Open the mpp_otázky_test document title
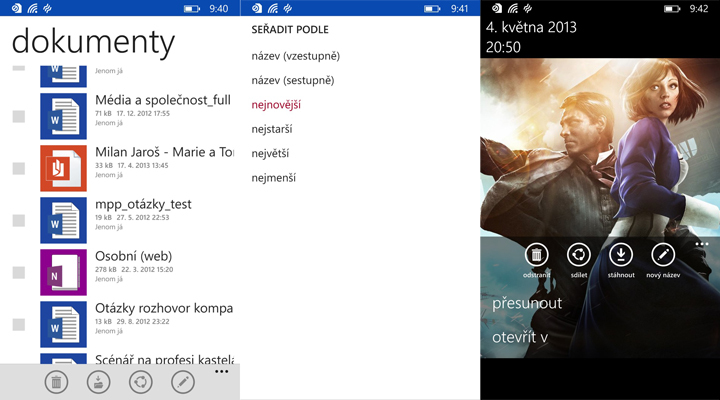Image resolution: width=720 pixels, height=400 pixels. 143,204
